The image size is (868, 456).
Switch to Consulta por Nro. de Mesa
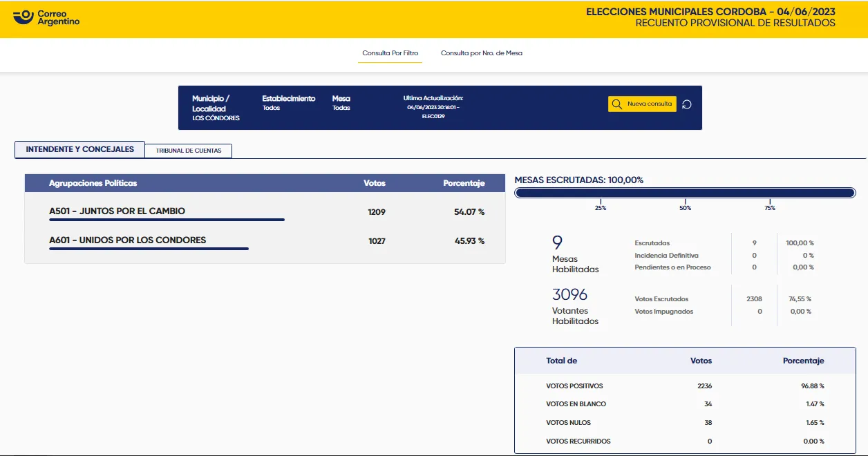(x=481, y=53)
